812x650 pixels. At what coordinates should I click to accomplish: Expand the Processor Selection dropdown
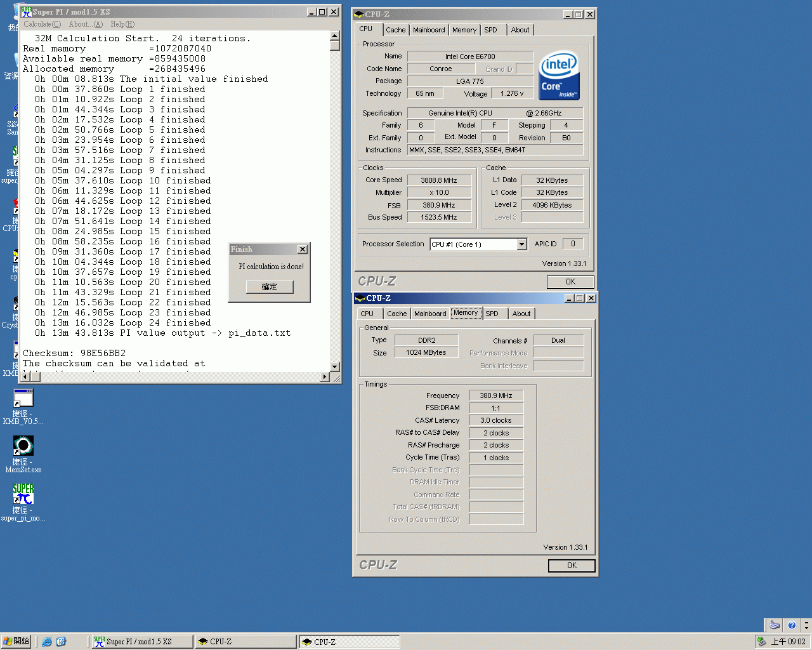[522, 244]
